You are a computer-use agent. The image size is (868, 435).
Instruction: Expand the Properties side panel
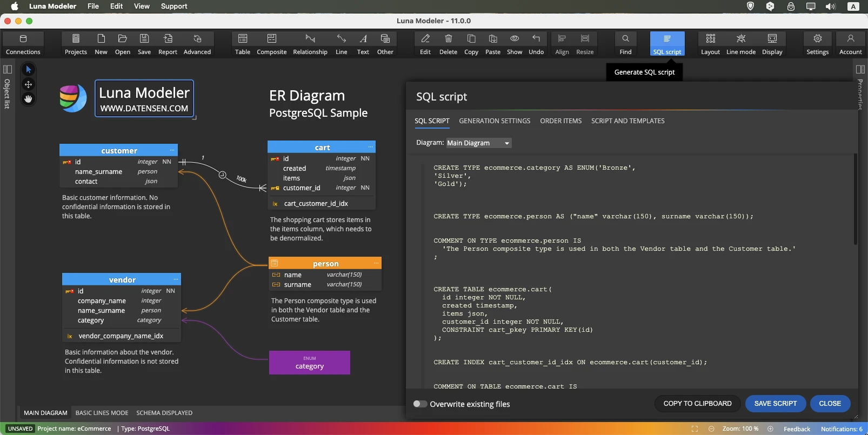click(x=860, y=86)
